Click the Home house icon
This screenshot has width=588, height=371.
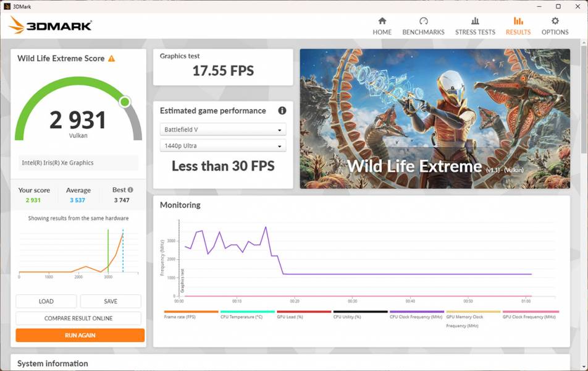(382, 20)
